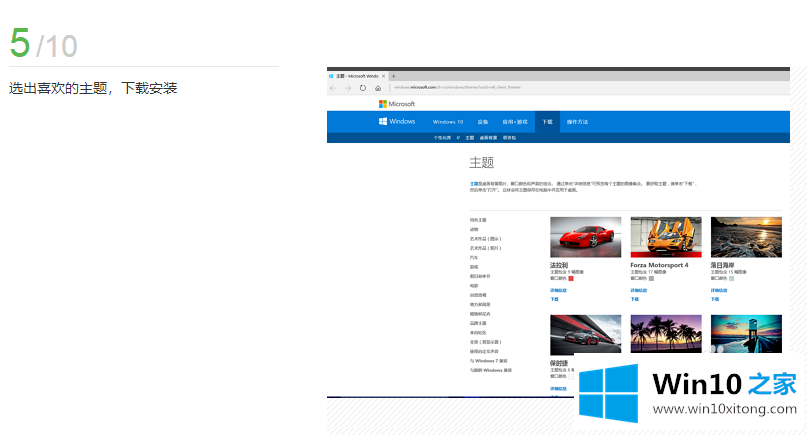Screen dimensions: 809x435
Task: Click the Microsoft logo at page top
Action: coord(397,104)
